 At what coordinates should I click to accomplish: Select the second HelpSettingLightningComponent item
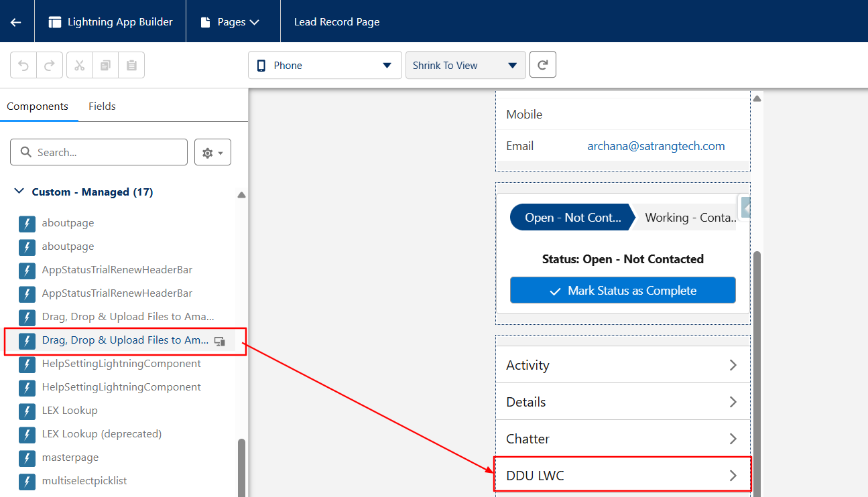coord(121,387)
